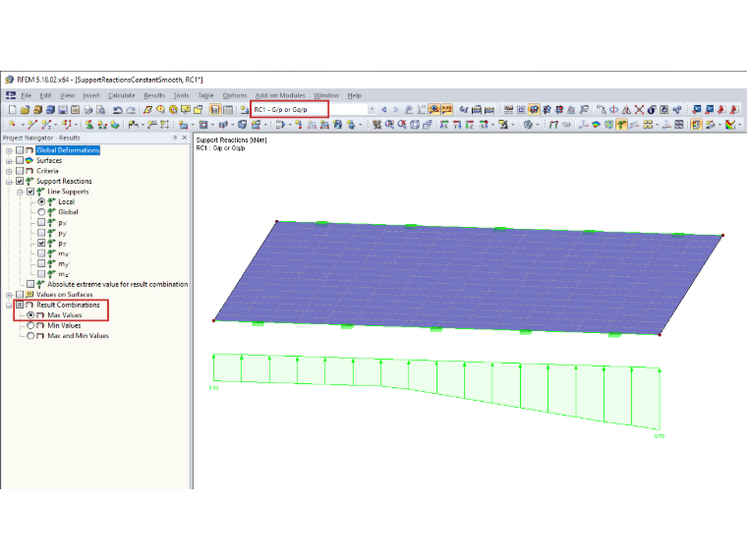Uncheck Support Reactions checkbox
Image resolution: width=747 pixels, height=560 pixels.
20,181
